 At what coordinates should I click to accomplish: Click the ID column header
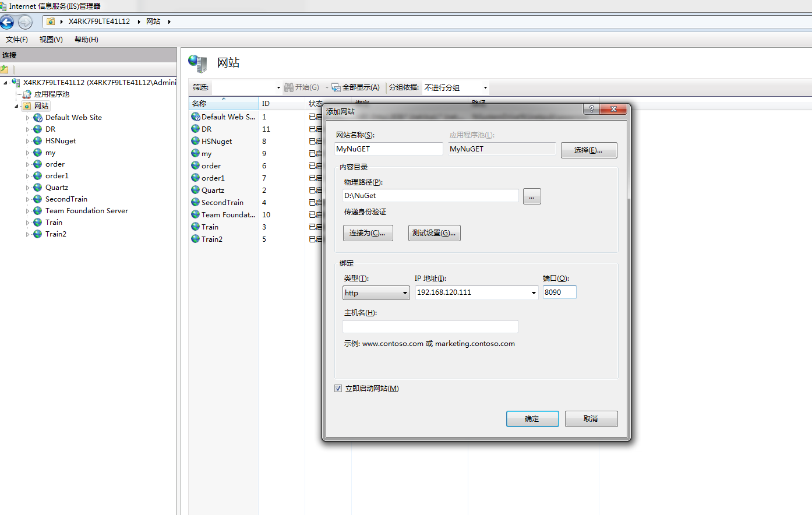(x=281, y=103)
